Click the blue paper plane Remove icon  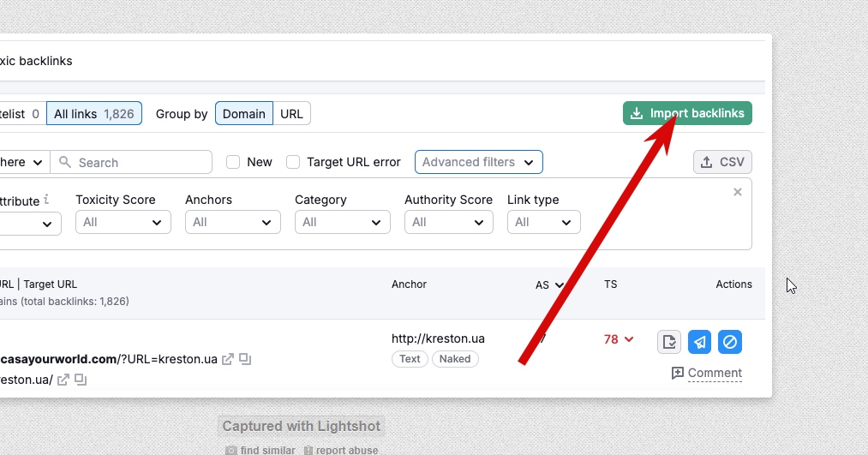coord(700,342)
